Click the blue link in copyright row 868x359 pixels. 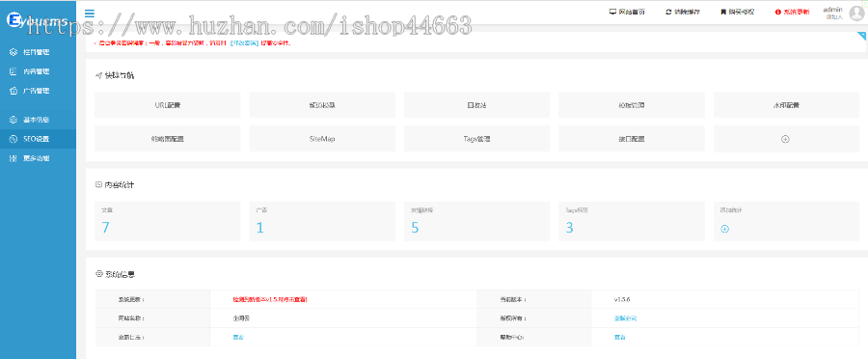coord(625,318)
